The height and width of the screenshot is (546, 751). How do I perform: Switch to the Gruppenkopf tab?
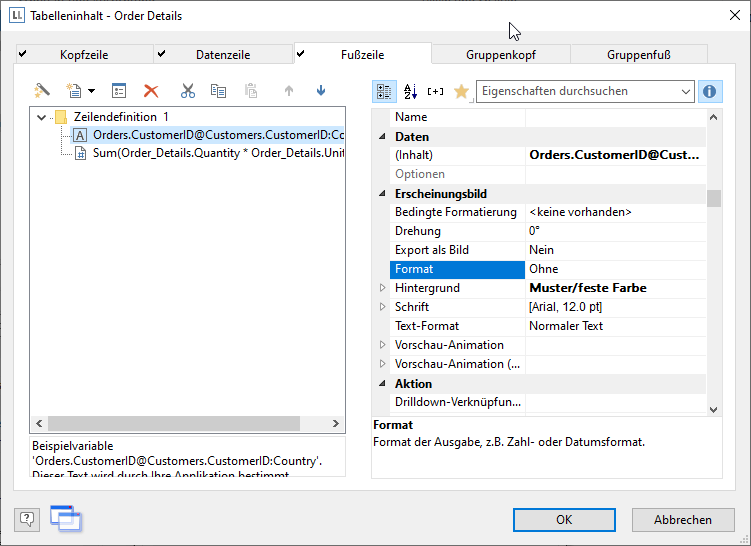tap(500, 55)
